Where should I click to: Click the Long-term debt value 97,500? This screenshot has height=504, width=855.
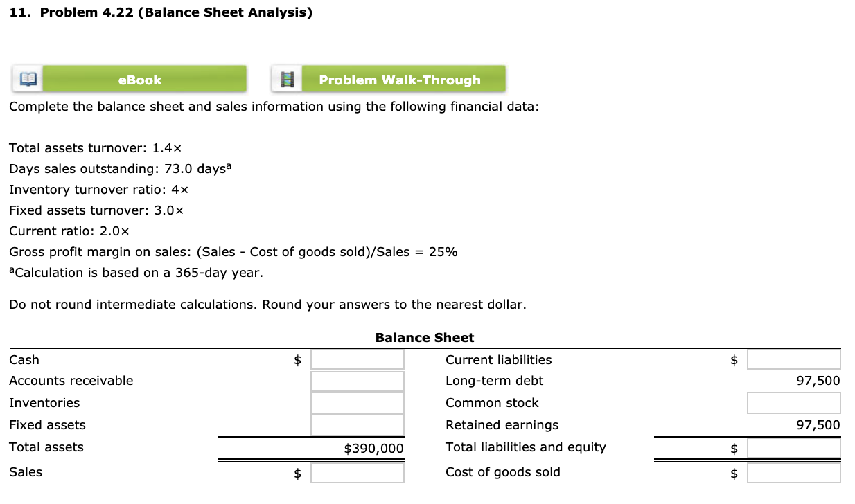[x=819, y=380]
